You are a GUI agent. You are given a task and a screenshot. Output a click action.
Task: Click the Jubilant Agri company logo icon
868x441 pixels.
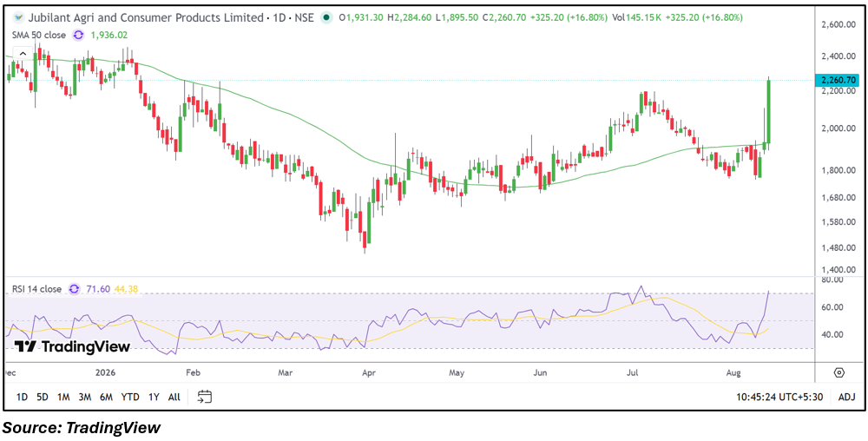point(18,17)
